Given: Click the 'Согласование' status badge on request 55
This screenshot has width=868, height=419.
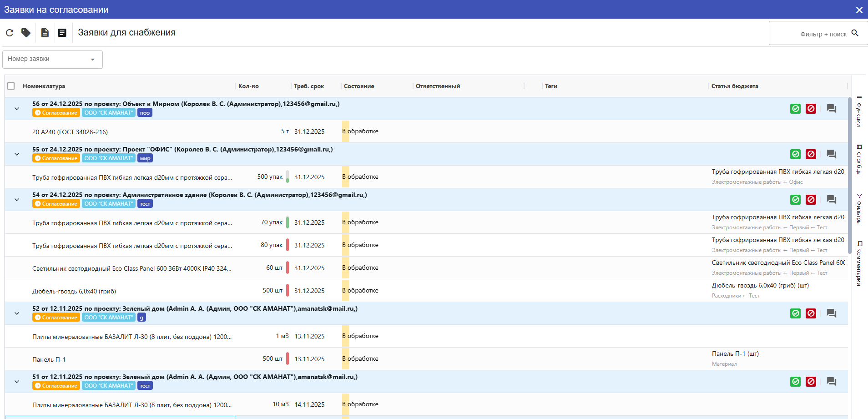Looking at the screenshot, I should [56, 158].
